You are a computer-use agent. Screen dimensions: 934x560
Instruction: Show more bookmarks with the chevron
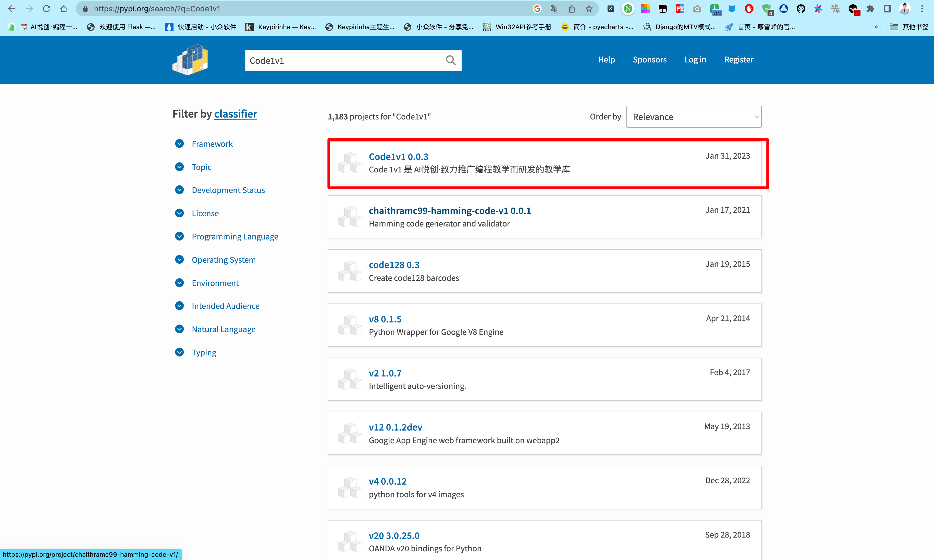pos(876,27)
